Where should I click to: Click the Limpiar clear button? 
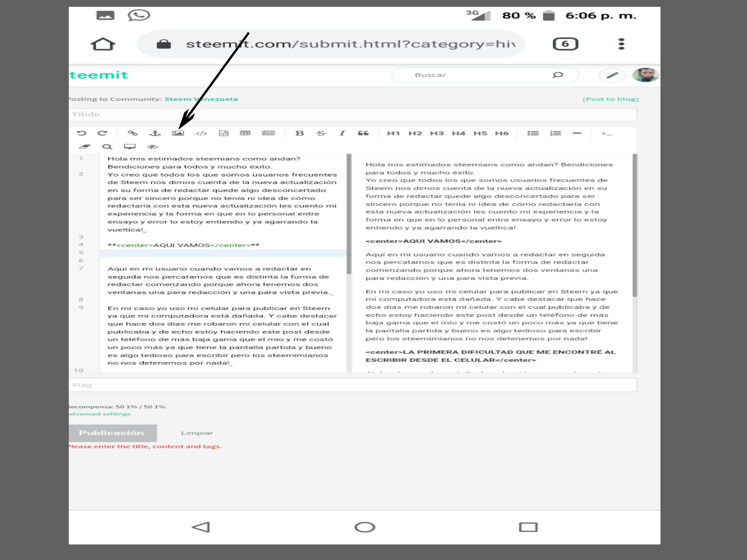pyautogui.click(x=197, y=433)
